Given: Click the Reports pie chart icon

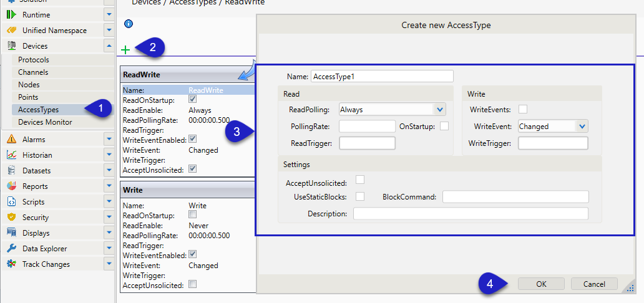Looking at the screenshot, I should point(11,186).
